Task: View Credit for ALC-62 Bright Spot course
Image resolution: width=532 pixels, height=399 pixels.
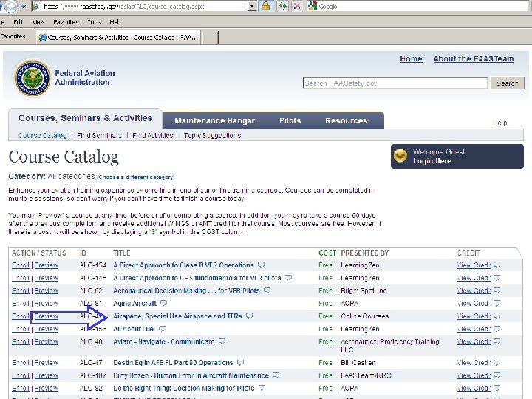Action: (474, 290)
